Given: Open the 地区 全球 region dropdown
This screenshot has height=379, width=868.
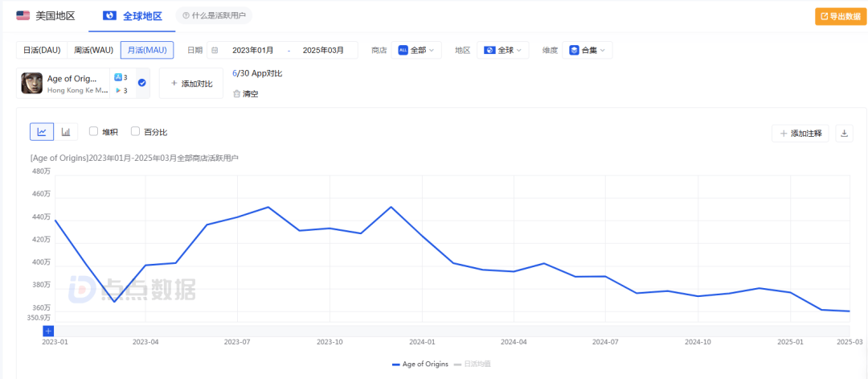Looking at the screenshot, I should click(x=502, y=50).
